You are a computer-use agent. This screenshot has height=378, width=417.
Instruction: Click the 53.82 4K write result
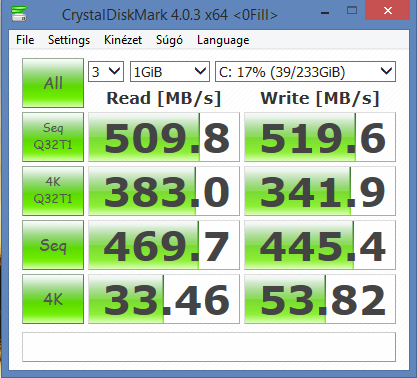click(x=320, y=299)
